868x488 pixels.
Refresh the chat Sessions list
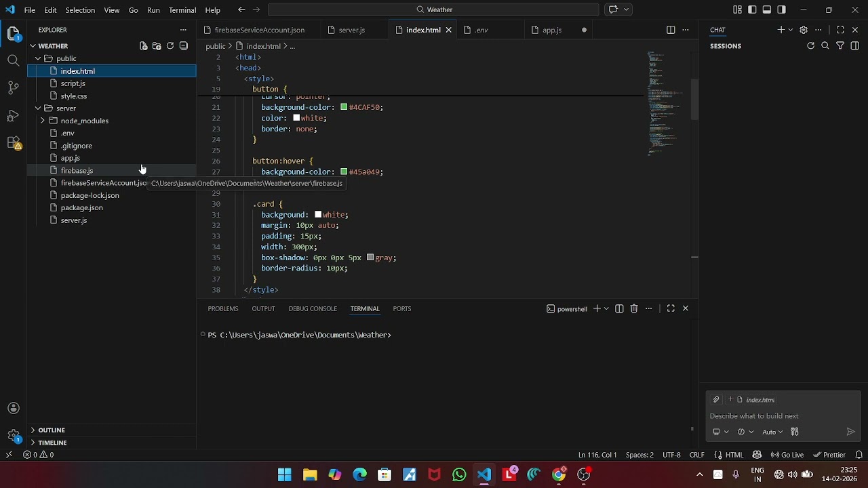point(810,46)
